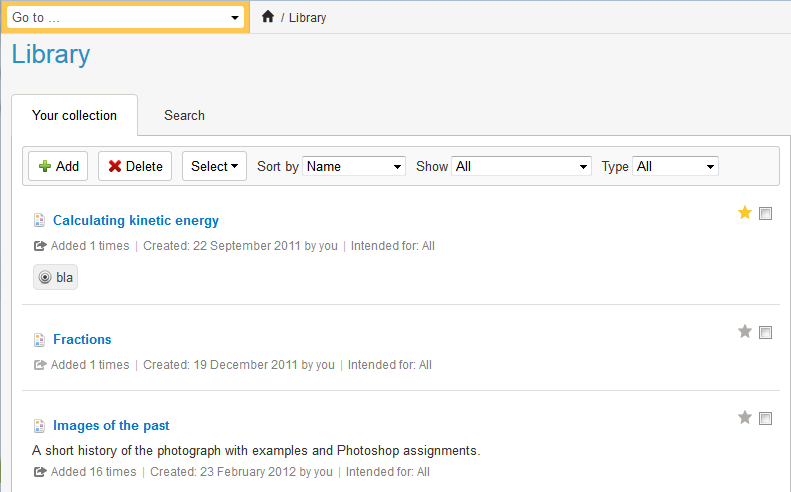Click the share arrow icon in Fractions row
791x492 pixels.
[x=40, y=365]
